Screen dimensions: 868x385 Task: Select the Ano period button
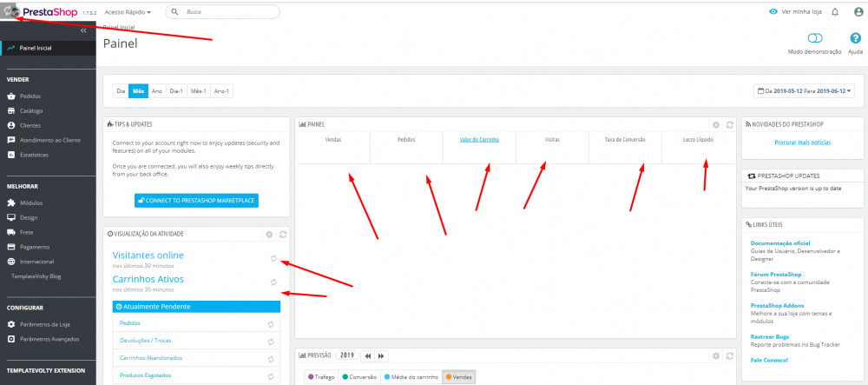[156, 91]
